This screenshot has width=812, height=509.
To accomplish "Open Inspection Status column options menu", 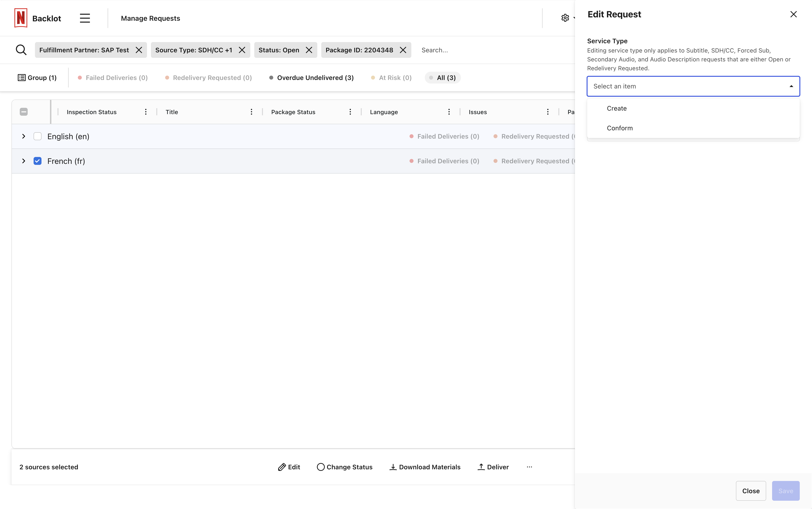I will (146, 112).
